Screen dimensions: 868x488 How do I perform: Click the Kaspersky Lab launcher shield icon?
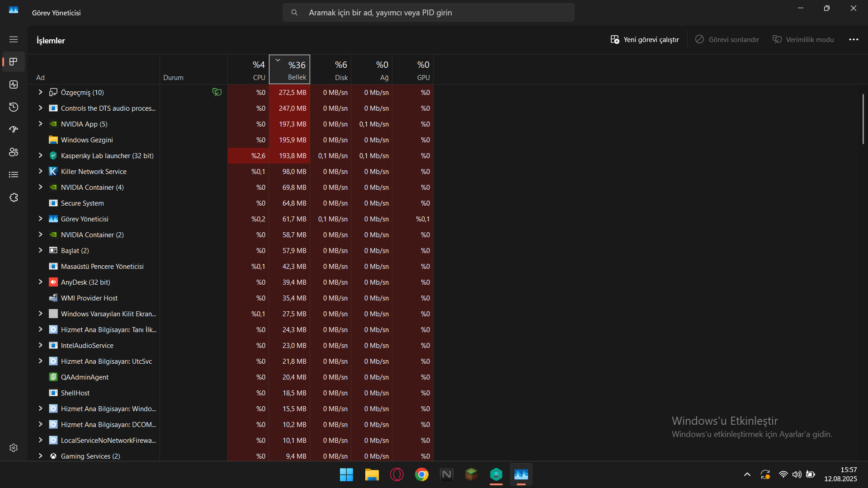click(x=53, y=156)
